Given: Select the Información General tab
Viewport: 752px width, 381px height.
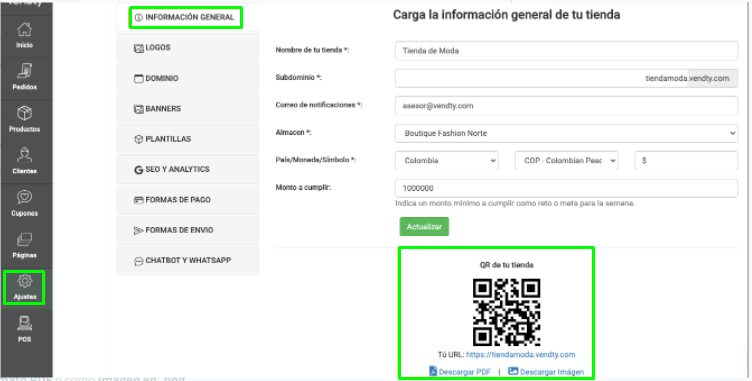Looking at the screenshot, I should (x=186, y=17).
